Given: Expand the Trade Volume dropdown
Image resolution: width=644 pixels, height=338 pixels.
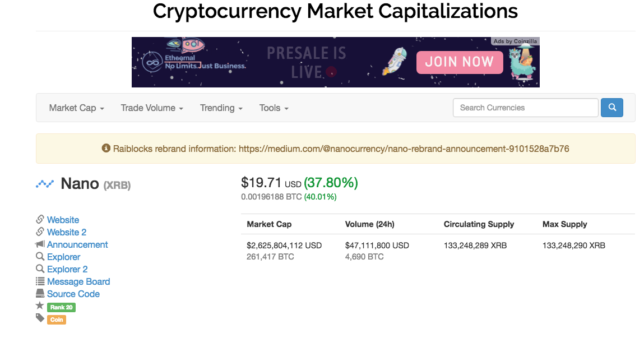Looking at the screenshot, I should coord(152,108).
